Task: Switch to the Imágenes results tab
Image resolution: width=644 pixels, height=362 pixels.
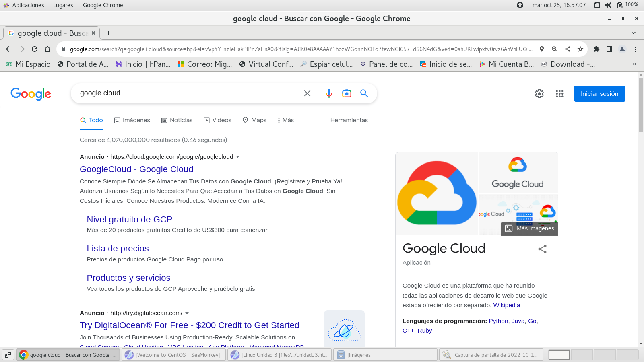Action: [132, 120]
